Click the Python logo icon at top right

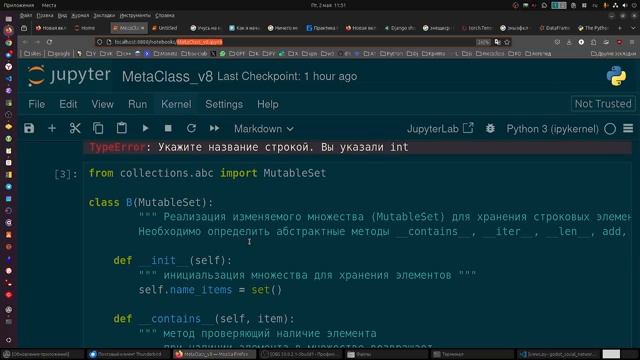pos(616,76)
